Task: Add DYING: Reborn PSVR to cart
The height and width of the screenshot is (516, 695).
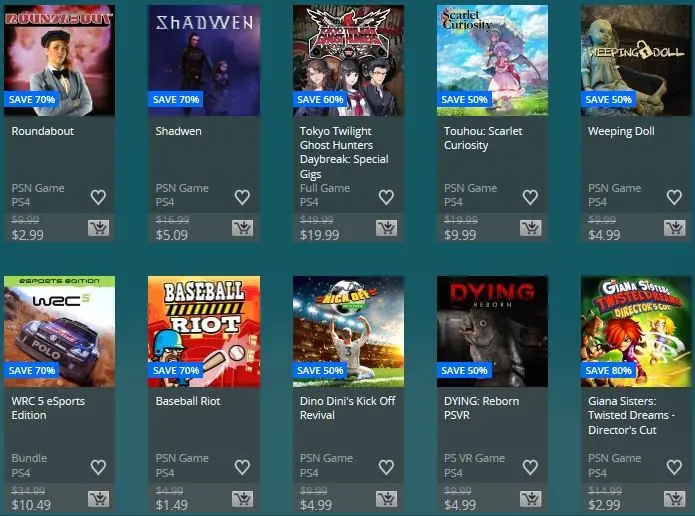Action: [531, 499]
